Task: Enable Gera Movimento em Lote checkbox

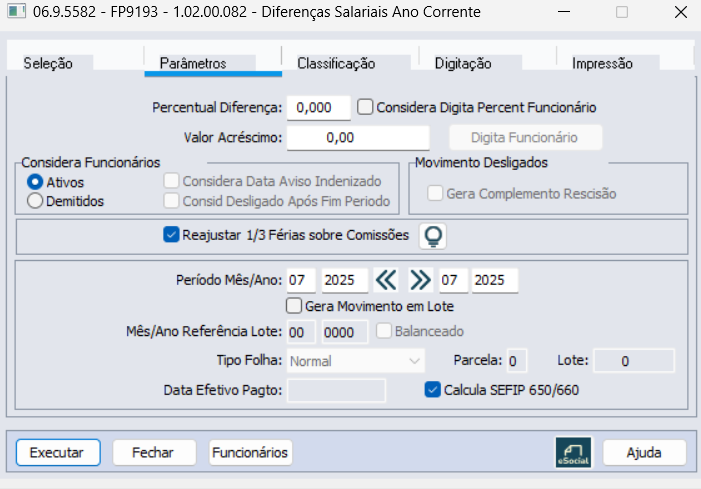Action: click(294, 306)
